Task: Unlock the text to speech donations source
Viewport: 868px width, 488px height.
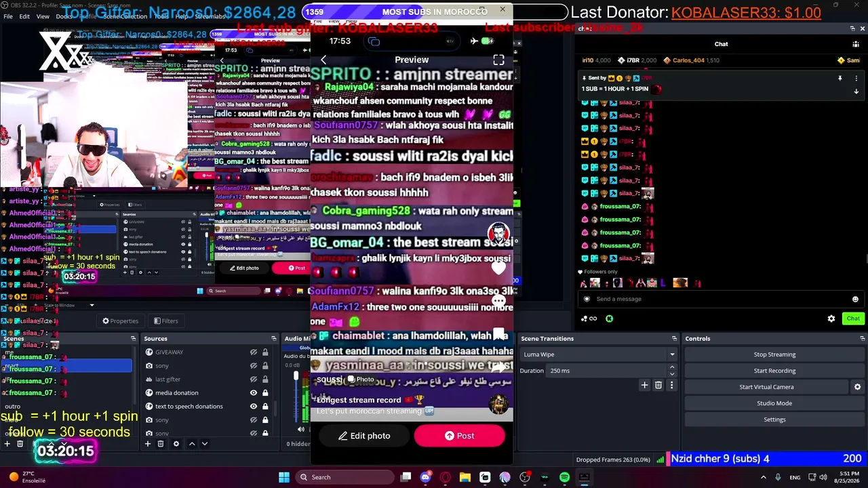Action: pyautogui.click(x=265, y=407)
